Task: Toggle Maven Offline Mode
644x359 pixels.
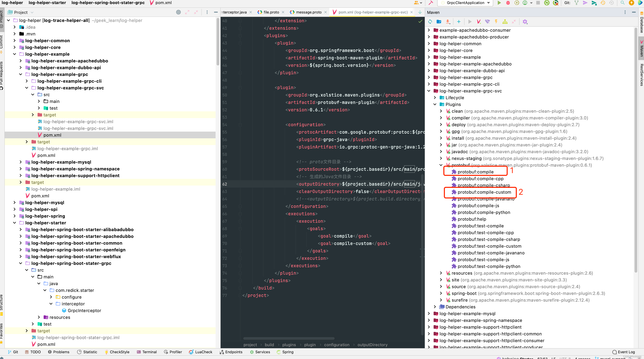Action: [x=487, y=22]
